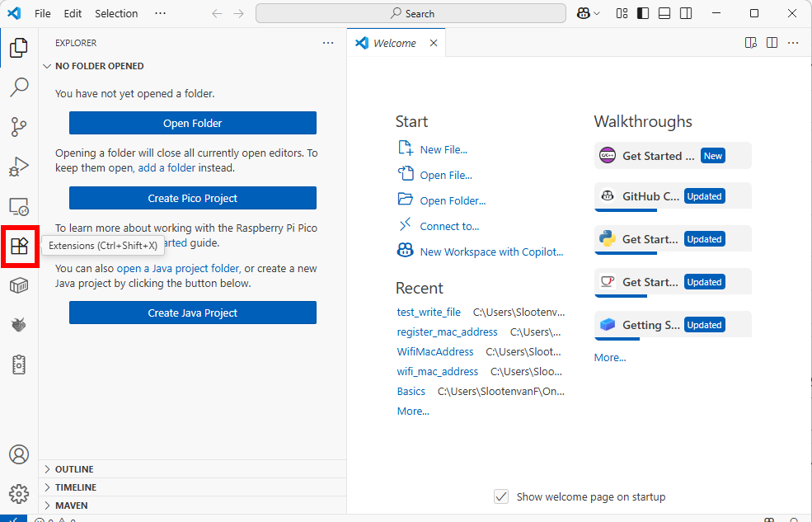Viewport: 812px width, 522px height.
Task: Open the Python Get Start... walkthrough
Action: pyautogui.click(x=673, y=240)
